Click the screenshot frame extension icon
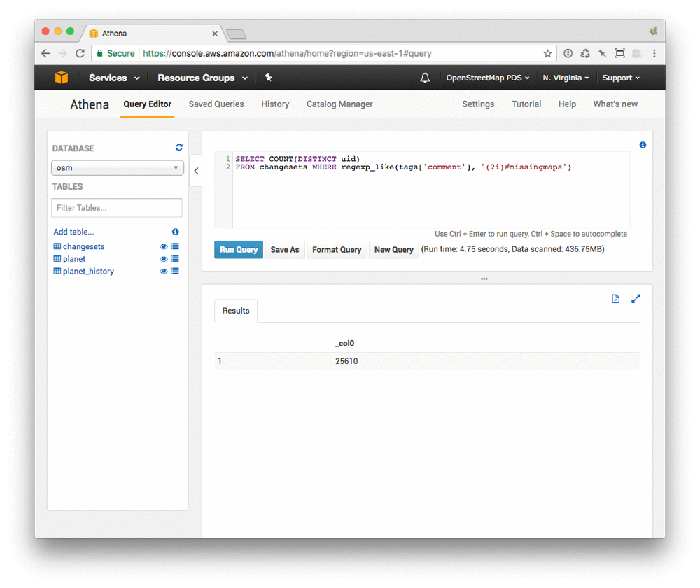Viewport: 700px width, 588px height. pyautogui.click(x=619, y=54)
